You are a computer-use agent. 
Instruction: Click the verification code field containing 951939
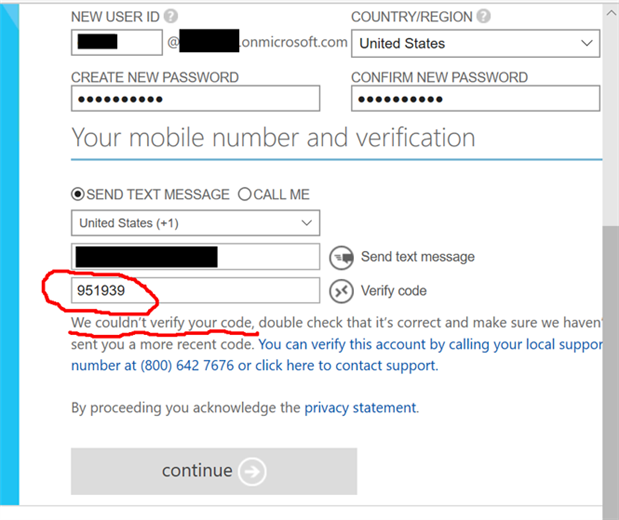coord(195,290)
